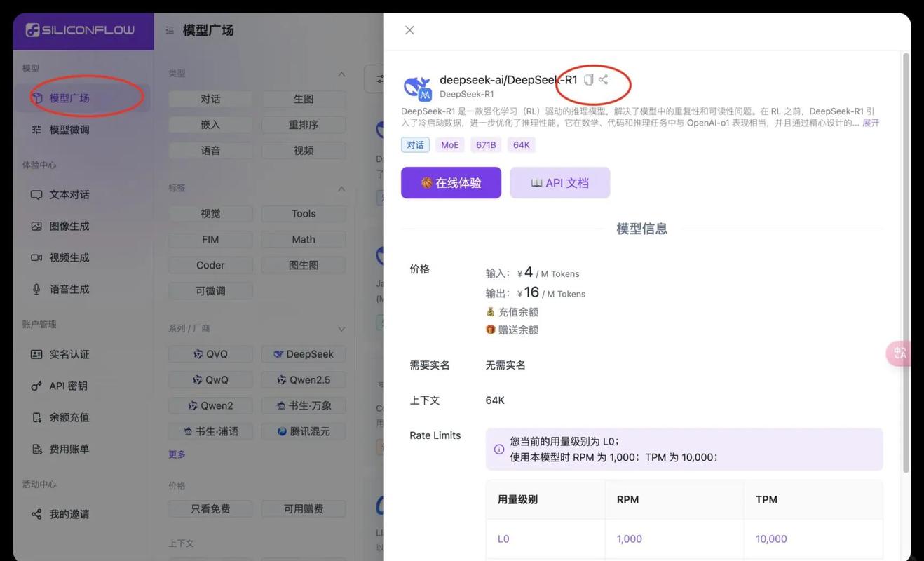Filter by Qwen2.5 series
Viewport: 924px width, 561px height.
304,380
